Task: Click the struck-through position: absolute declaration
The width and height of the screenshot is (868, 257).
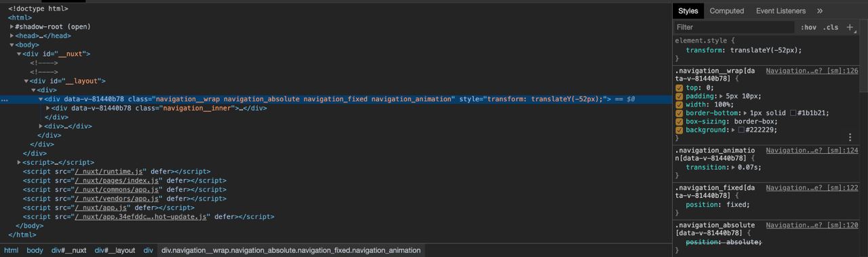Action: pyautogui.click(x=724, y=242)
